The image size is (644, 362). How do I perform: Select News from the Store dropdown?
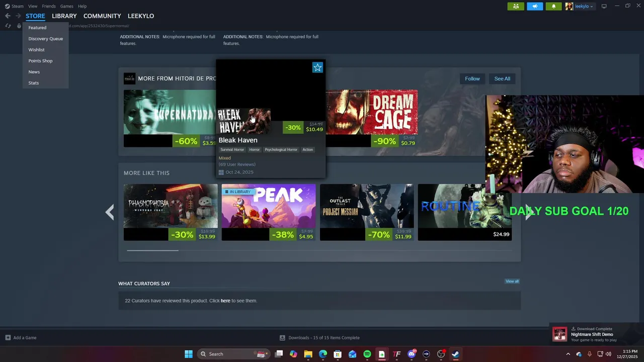pyautogui.click(x=34, y=72)
